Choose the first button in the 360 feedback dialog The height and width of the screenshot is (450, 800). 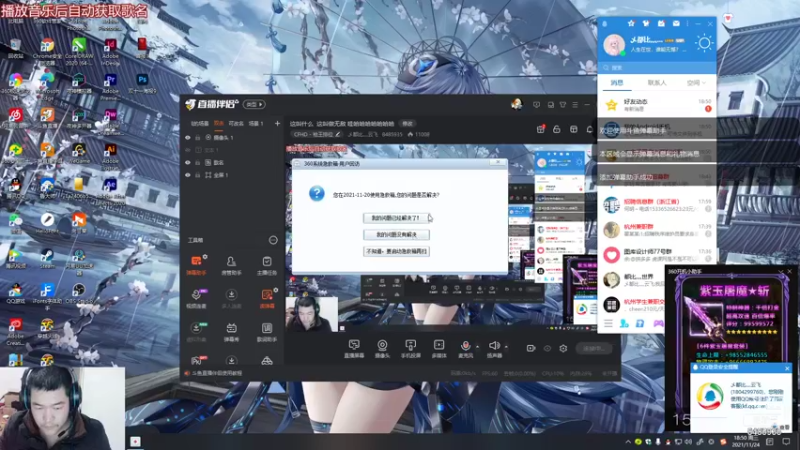point(396,218)
